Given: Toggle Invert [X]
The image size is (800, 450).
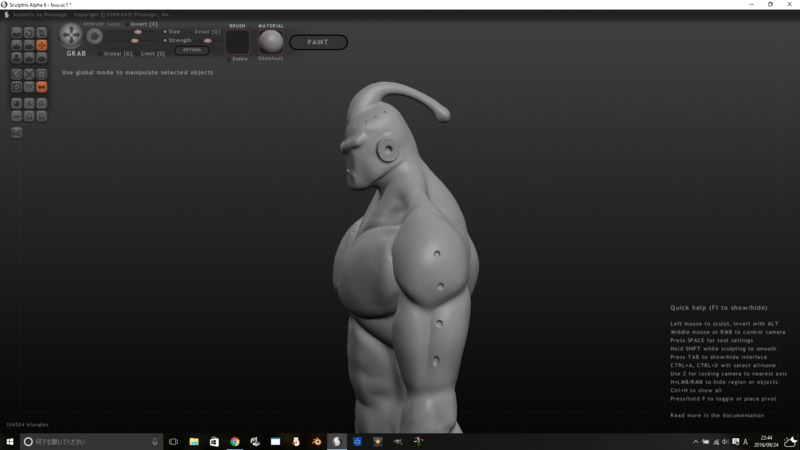Looking at the screenshot, I should click(x=141, y=24).
